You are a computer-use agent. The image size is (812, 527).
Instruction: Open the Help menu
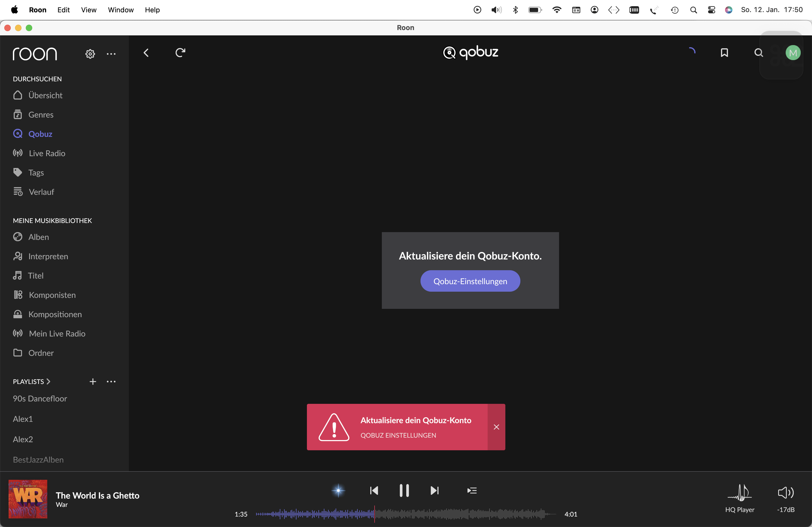click(152, 10)
